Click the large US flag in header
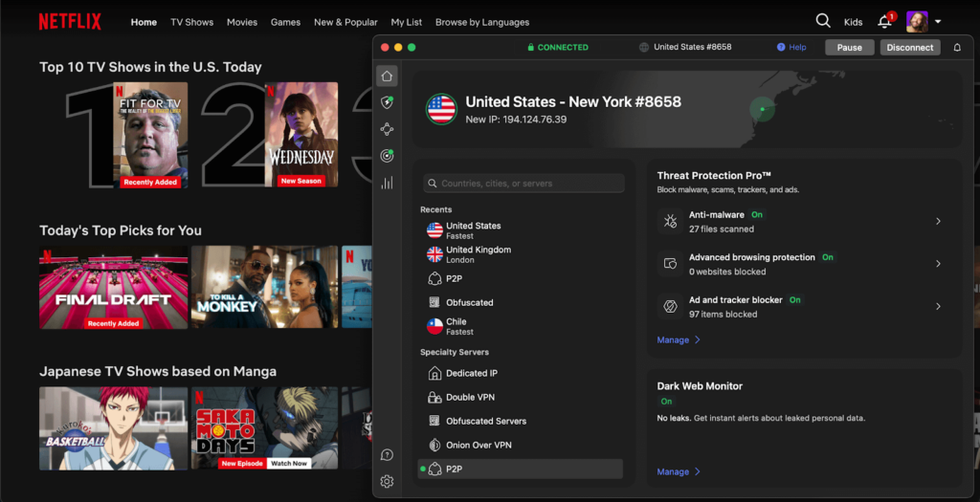Screen dimensions: 980x502 pyautogui.click(x=441, y=109)
